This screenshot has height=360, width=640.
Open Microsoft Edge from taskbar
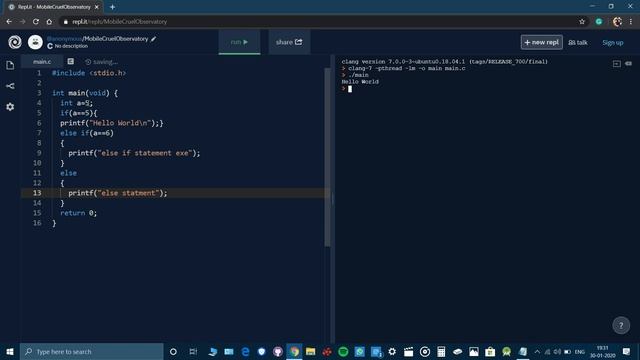pyautogui.click(x=245, y=351)
